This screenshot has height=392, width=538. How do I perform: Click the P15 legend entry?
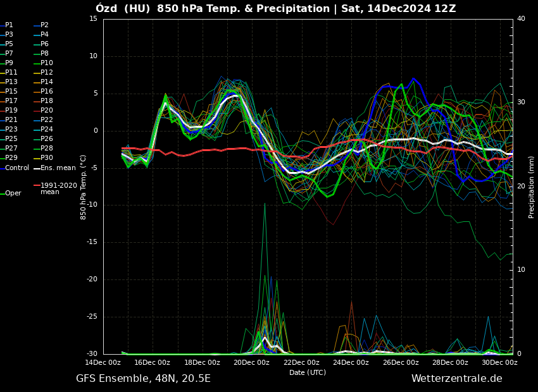click(x=11, y=92)
